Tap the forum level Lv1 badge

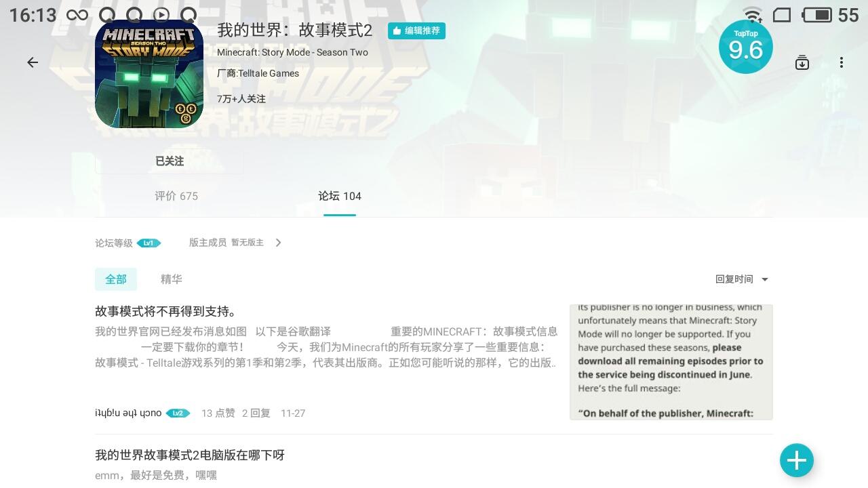click(149, 243)
